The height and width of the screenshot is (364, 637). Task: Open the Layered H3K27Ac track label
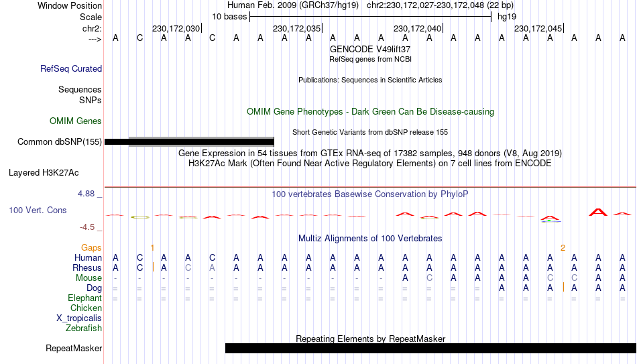[x=44, y=173]
